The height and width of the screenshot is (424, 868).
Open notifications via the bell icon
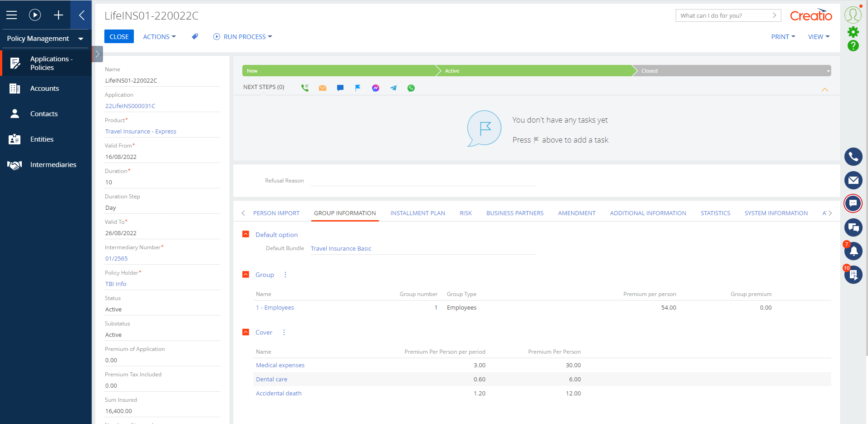point(853,251)
